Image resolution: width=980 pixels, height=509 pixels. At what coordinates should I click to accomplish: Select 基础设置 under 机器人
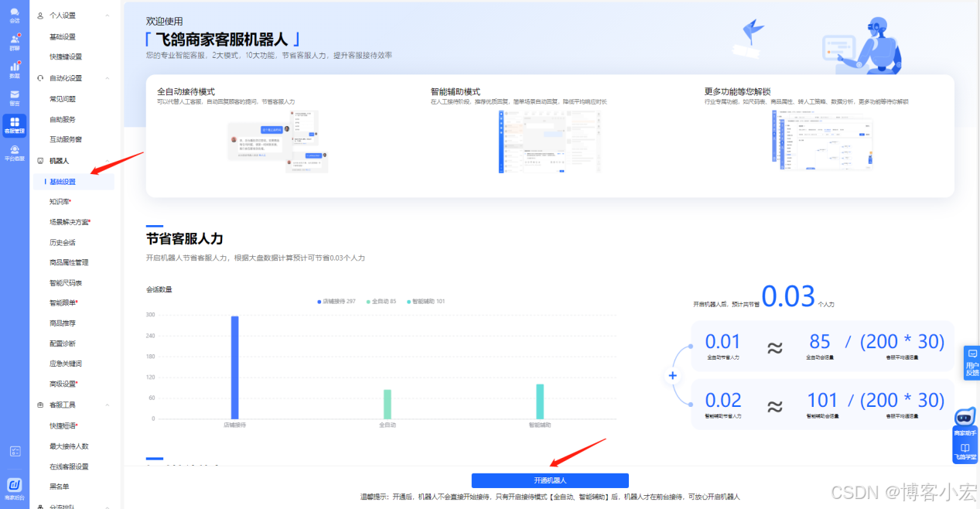(74, 182)
